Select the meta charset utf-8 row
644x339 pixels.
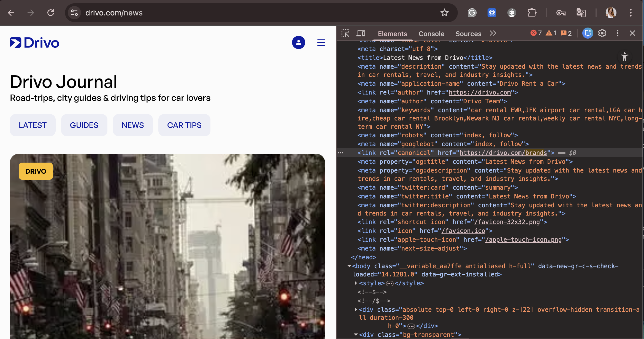point(489,49)
